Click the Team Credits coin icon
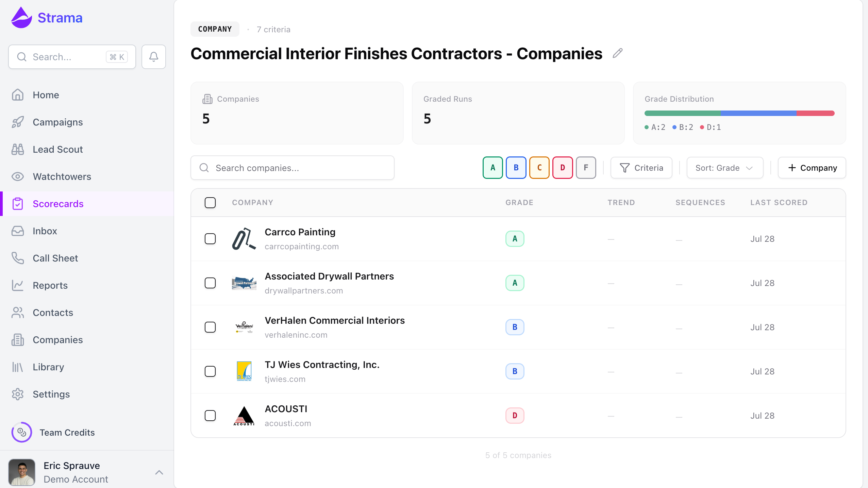Image resolution: width=868 pixels, height=488 pixels. click(22, 432)
